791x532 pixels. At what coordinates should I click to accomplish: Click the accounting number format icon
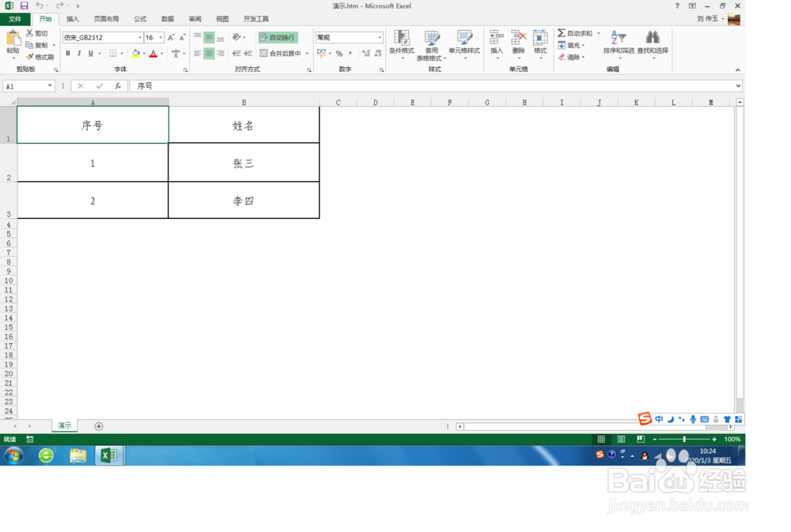click(321, 53)
